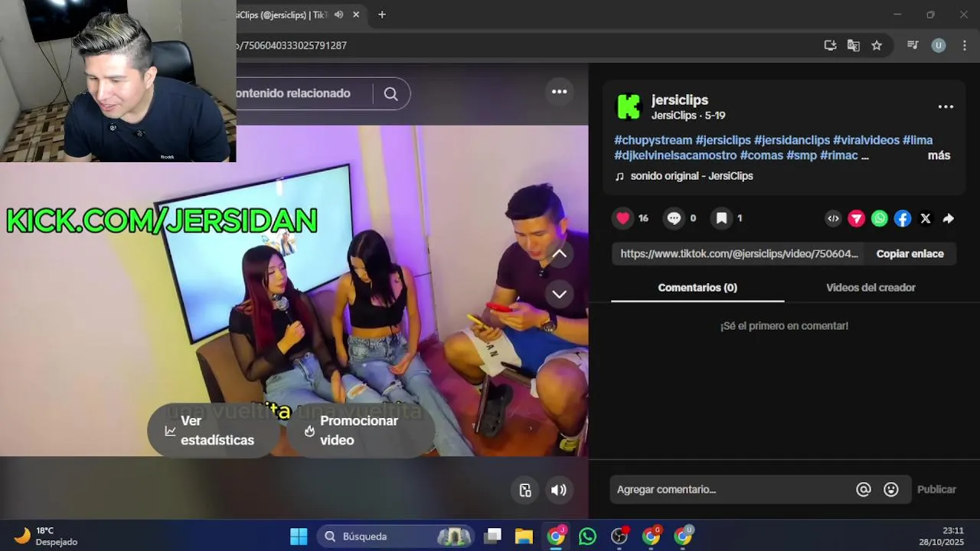
Task: Click Copiar enlace button
Action: [x=910, y=254]
